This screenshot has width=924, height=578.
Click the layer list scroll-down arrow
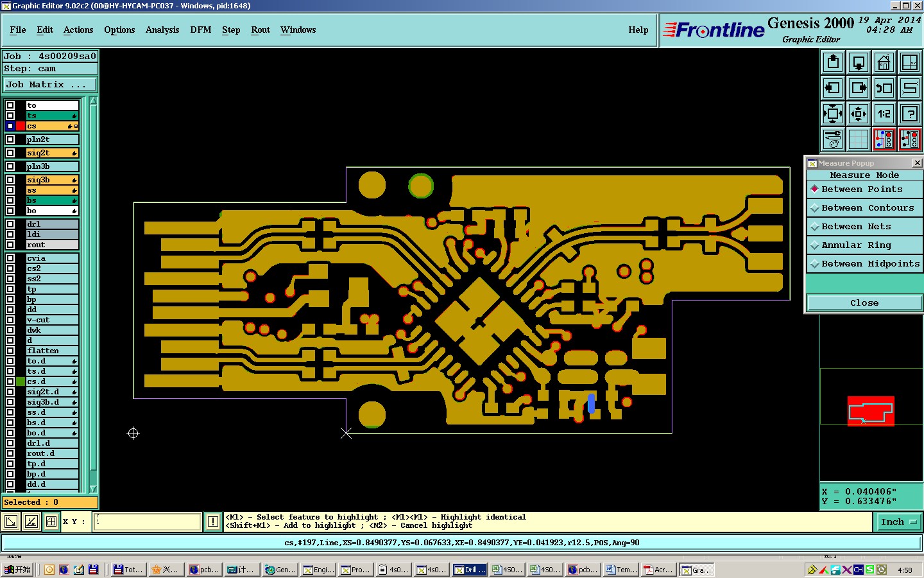pyautogui.click(x=93, y=489)
